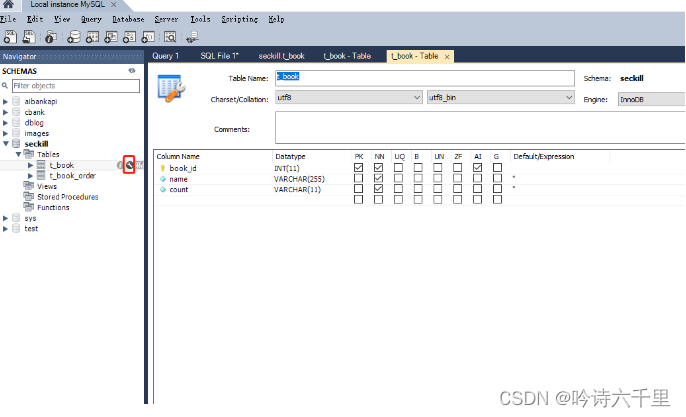Collapse the Tables node
Image resolution: width=686 pixels, height=417 pixels.
[x=18, y=154]
